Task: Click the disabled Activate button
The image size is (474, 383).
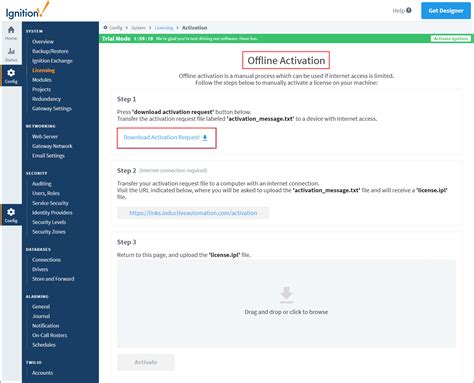Action: pyautogui.click(x=146, y=362)
